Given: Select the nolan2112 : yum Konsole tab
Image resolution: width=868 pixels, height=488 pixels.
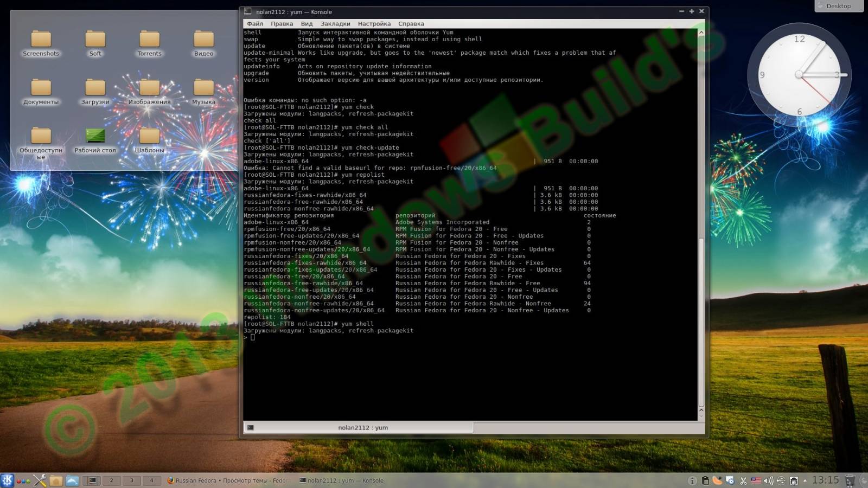Looking at the screenshot, I should coord(359,428).
